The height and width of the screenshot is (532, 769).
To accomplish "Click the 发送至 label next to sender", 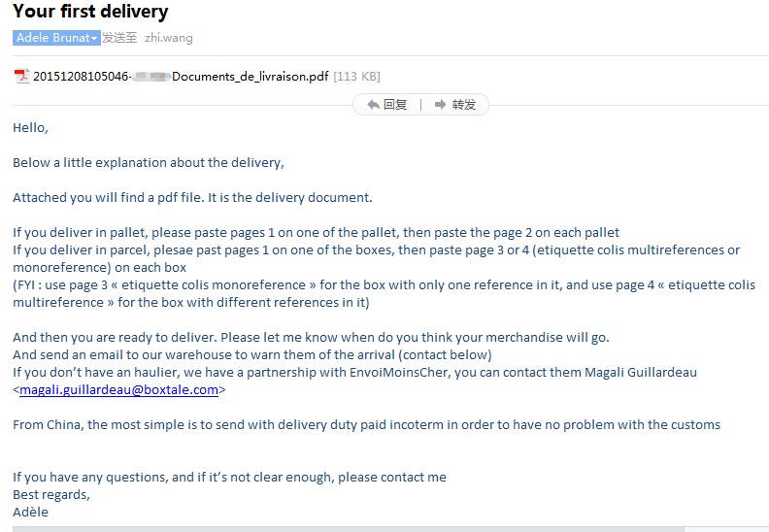I will 119,38.
